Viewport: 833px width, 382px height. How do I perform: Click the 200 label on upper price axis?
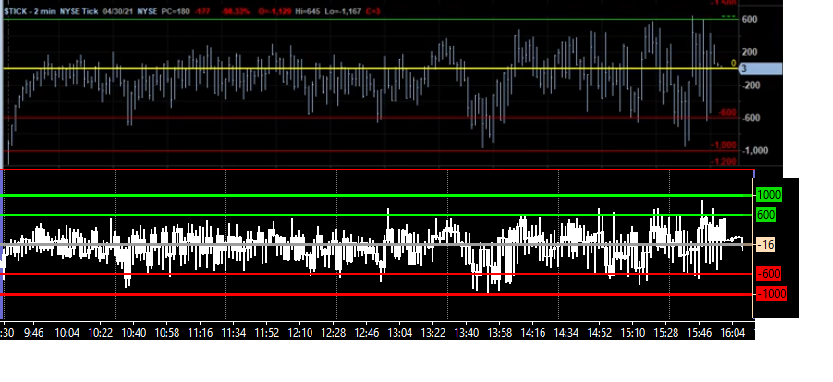750,52
